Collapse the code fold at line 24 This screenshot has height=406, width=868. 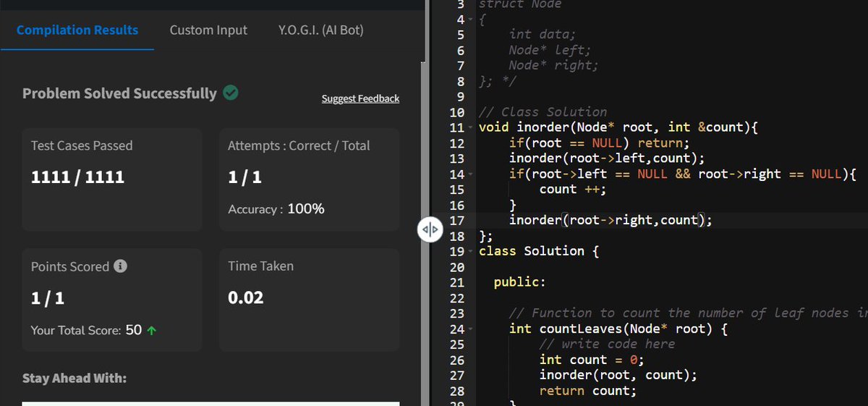tap(470, 329)
